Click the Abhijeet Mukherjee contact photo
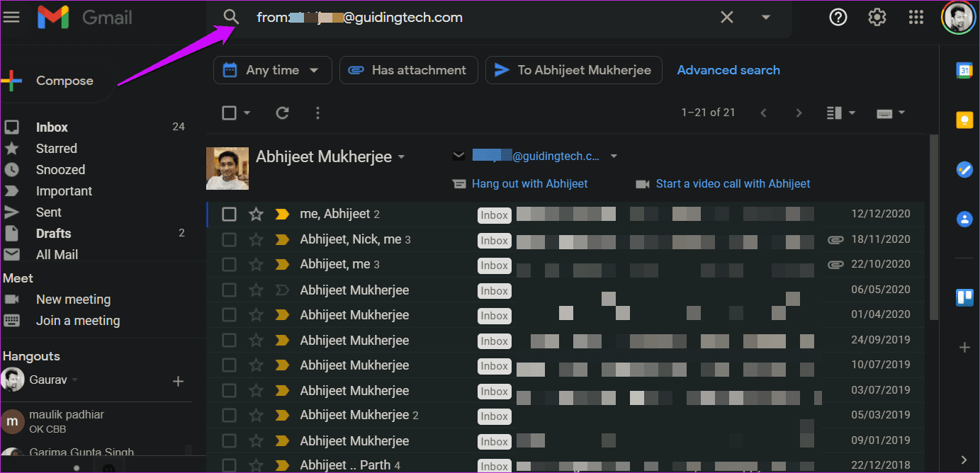 tap(227, 169)
